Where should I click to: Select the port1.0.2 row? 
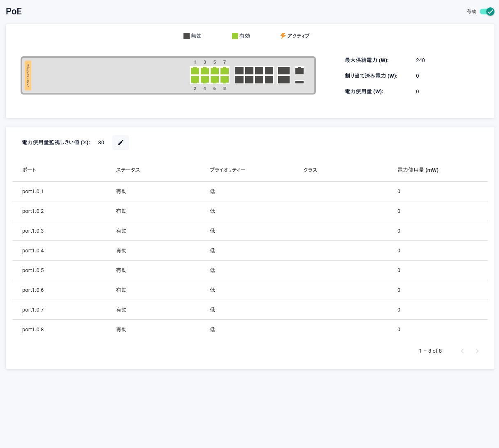250,211
